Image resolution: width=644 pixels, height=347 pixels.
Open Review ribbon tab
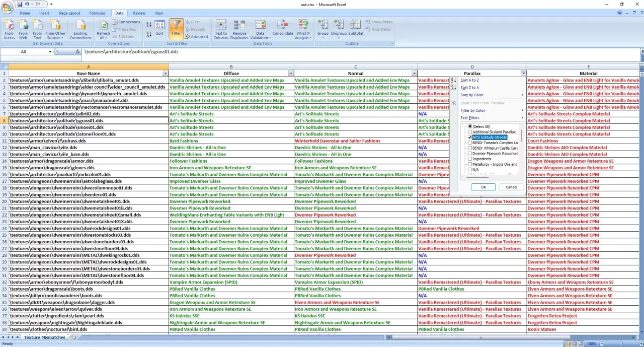pyautogui.click(x=139, y=13)
